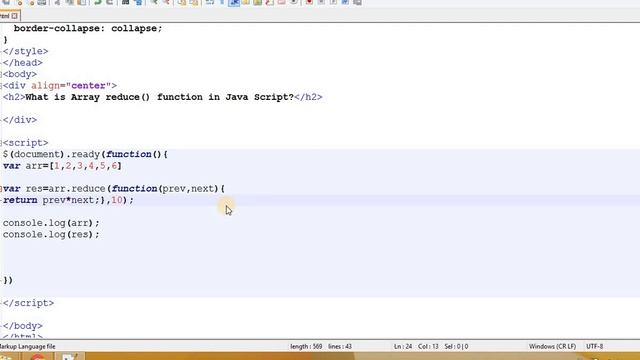Toggle the highlighted indent guide toolbar icon
640x360 pixels.
(234, 2)
